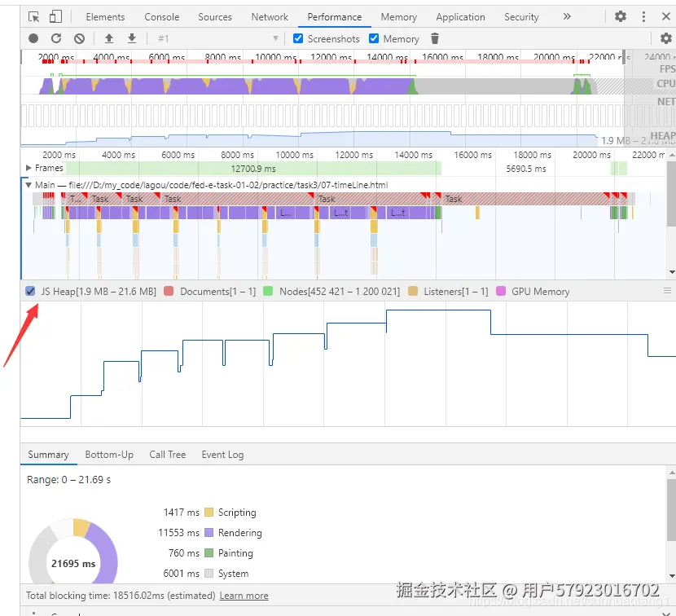This screenshot has width=676, height=616.
Task: Close the DevTools panel
Action: click(666, 16)
